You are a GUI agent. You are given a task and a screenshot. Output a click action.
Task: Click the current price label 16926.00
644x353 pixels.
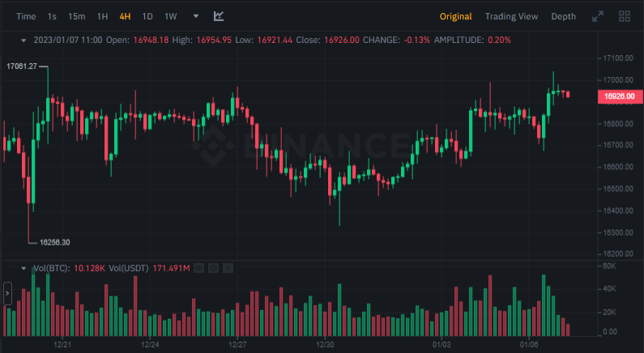(x=619, y=96)
